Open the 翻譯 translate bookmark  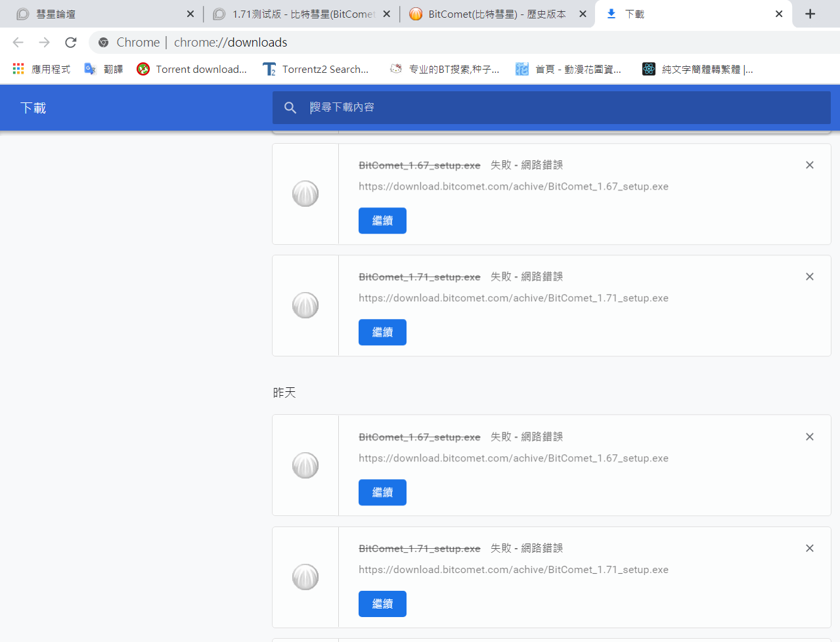click(x=104, y=69)
